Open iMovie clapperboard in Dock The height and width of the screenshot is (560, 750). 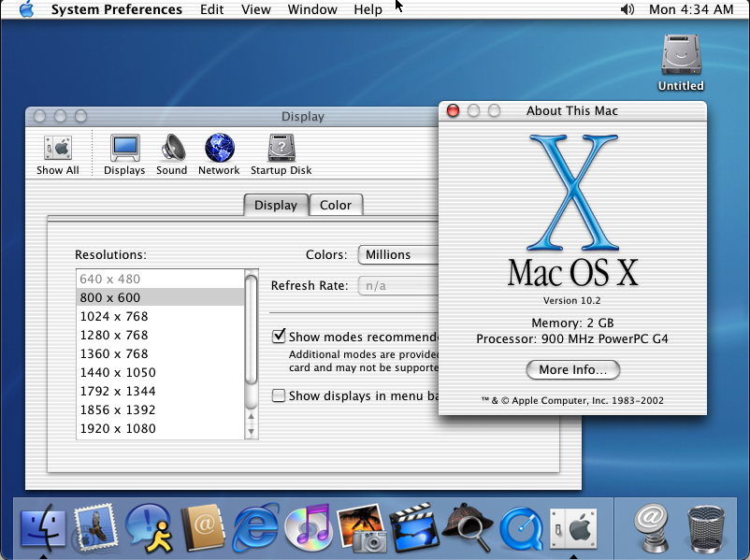point(414,528)
